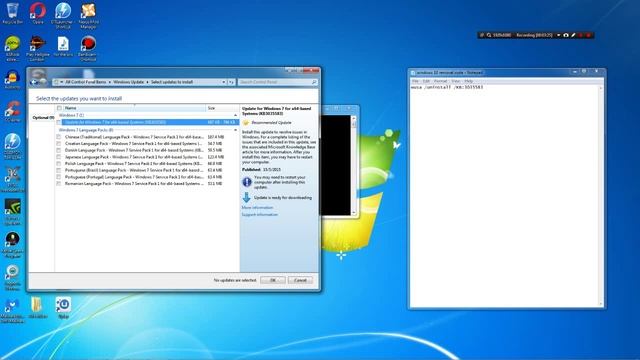Check the Romanian Language Pack checkbox
640x360 pixels.
tap(59, 184)
